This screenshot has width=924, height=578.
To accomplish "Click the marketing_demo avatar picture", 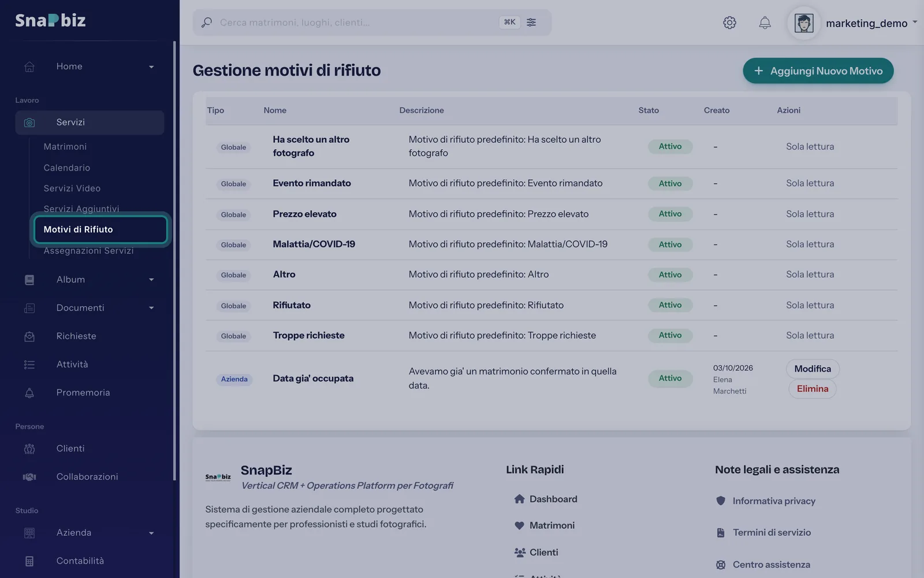I will tap(804, 23).
